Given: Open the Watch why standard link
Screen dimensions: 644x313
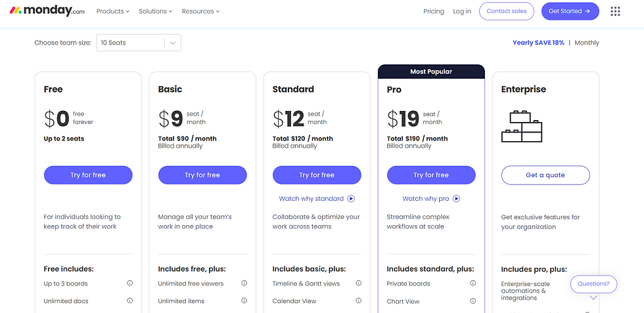Looking at the screenshot, I should point(311,199).
